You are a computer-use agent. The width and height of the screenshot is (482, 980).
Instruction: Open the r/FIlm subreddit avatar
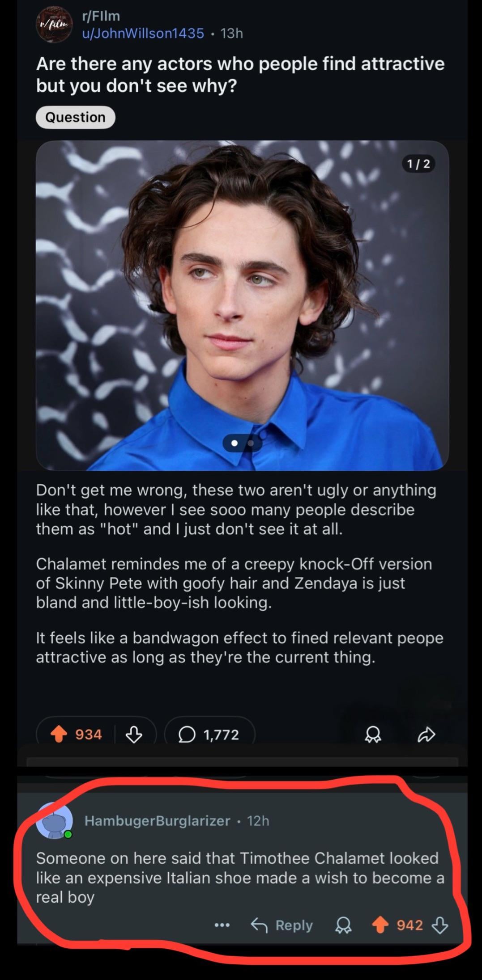pos(54,24)
